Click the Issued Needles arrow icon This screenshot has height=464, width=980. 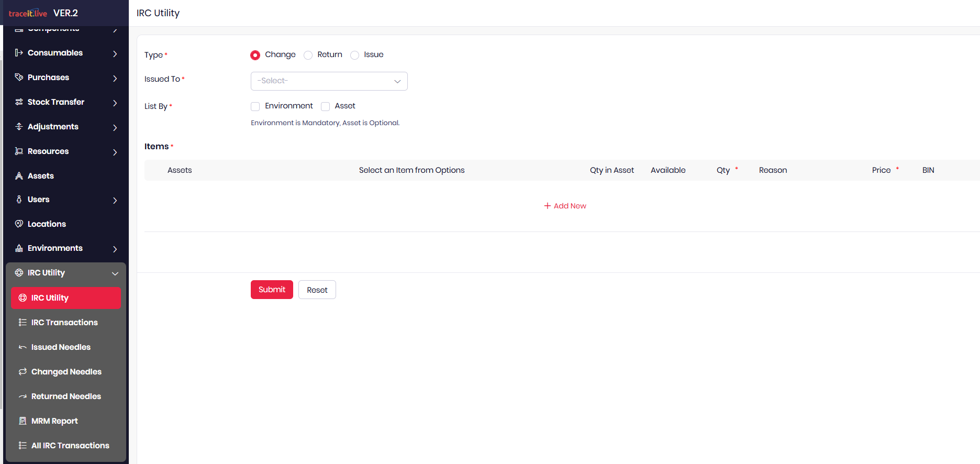coord(23,347)
